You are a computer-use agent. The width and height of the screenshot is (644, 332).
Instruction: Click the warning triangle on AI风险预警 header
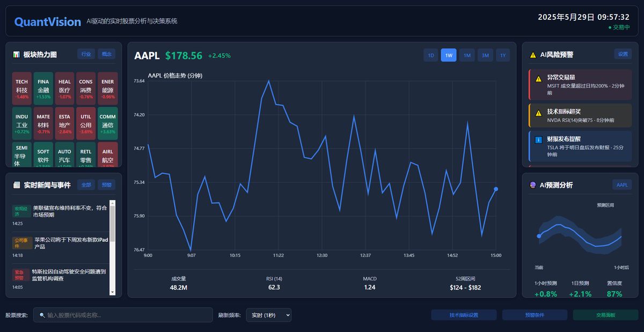(534, 54)
